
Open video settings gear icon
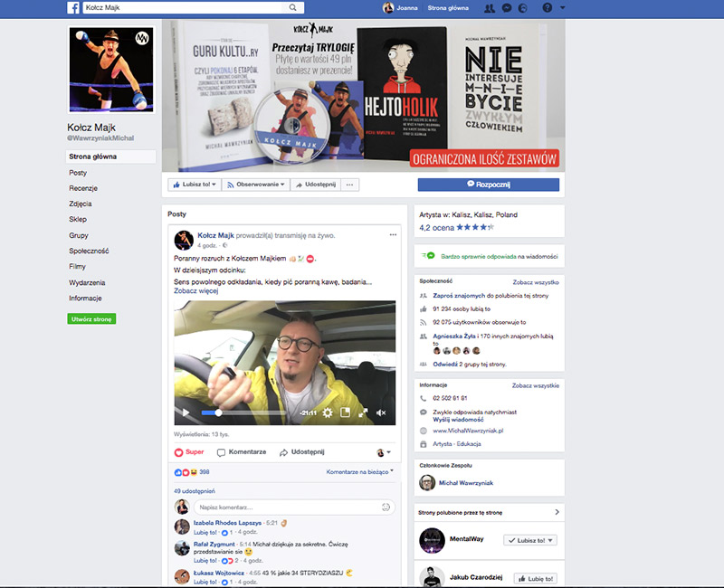(x=328, y=413)
